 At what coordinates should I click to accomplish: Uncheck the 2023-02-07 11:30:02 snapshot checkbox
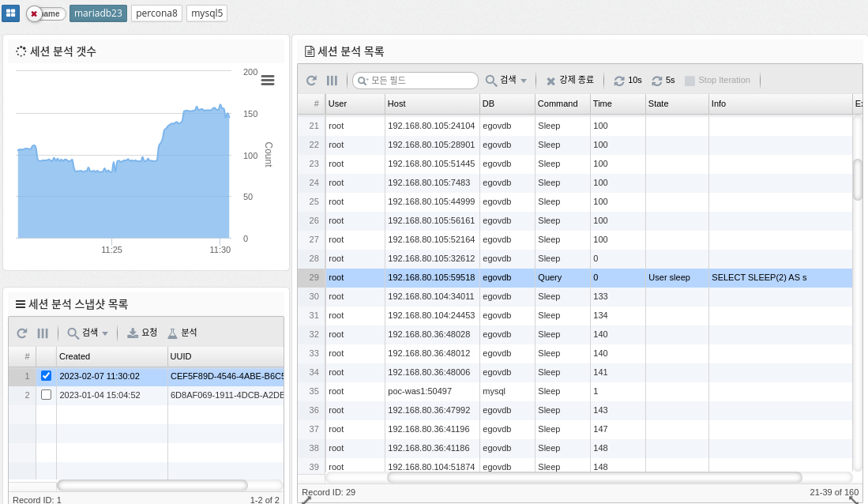46,376
